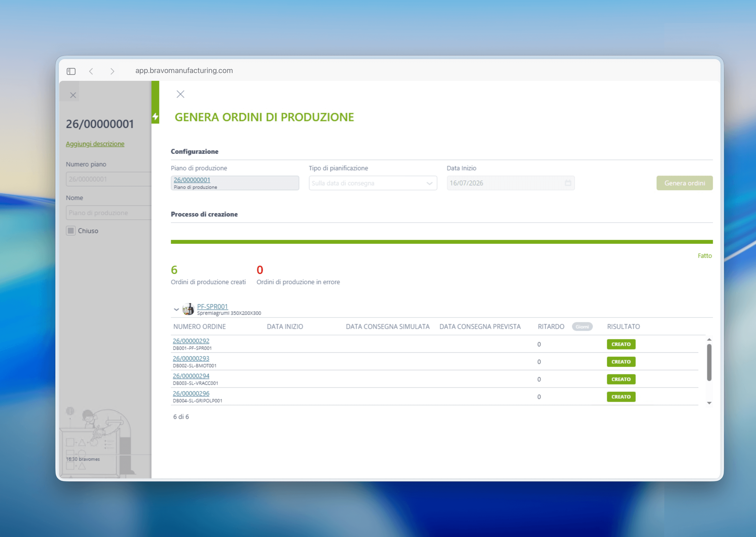Go forward with browser forward arrow
Viewport: 756px width, 537px height.
point(112,71)
